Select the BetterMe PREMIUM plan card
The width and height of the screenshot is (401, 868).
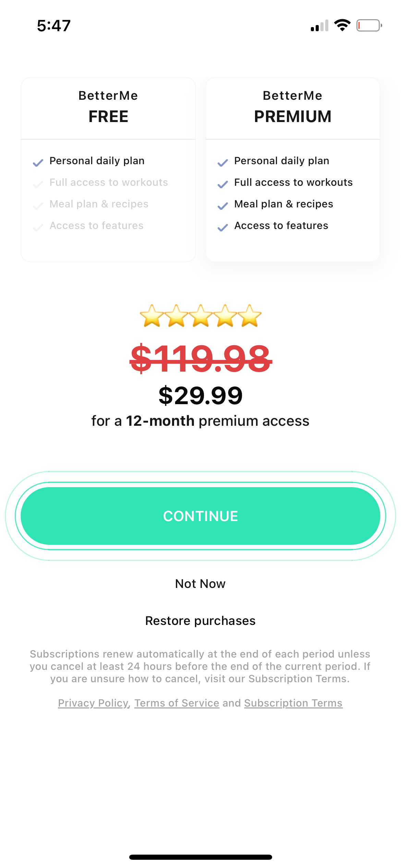[292, 169]
